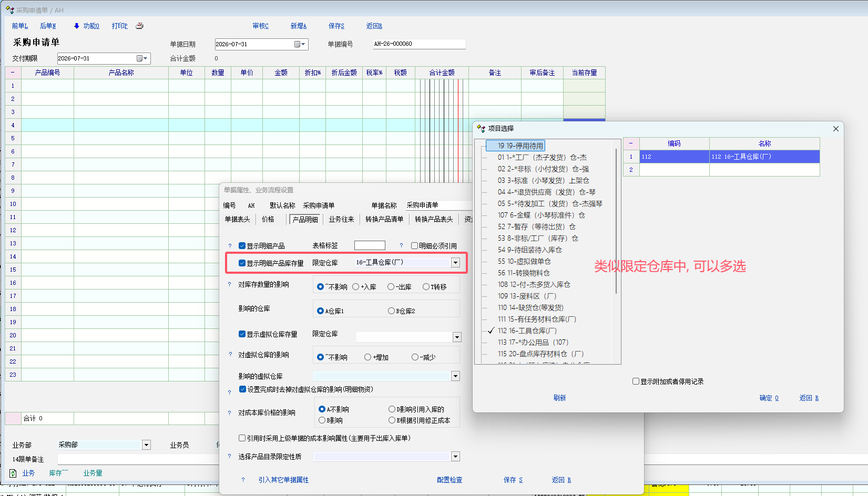This screenshot has width=868, height=496.
Task: Click 配置检查 in the settings dialog
Action: tap(450, 480)
